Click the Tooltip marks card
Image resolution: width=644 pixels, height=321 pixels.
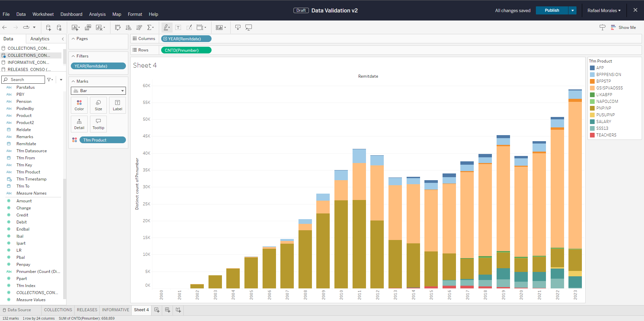point(98,124)
